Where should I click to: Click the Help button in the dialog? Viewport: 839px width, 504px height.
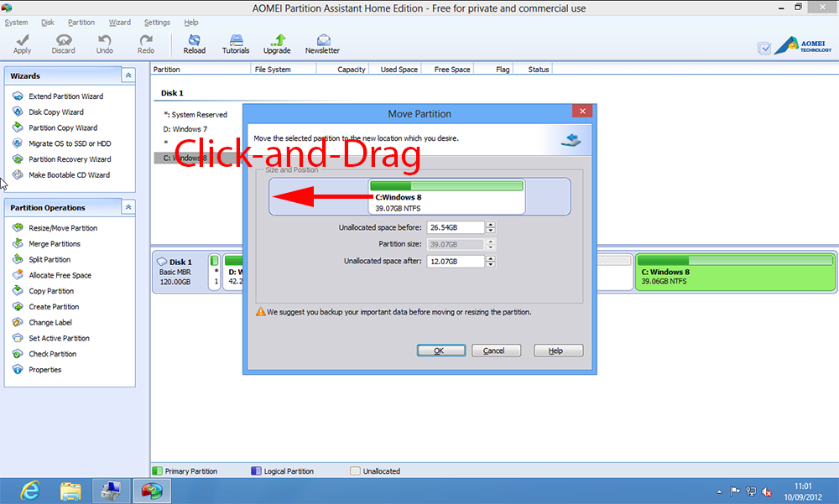coord(558,351)
